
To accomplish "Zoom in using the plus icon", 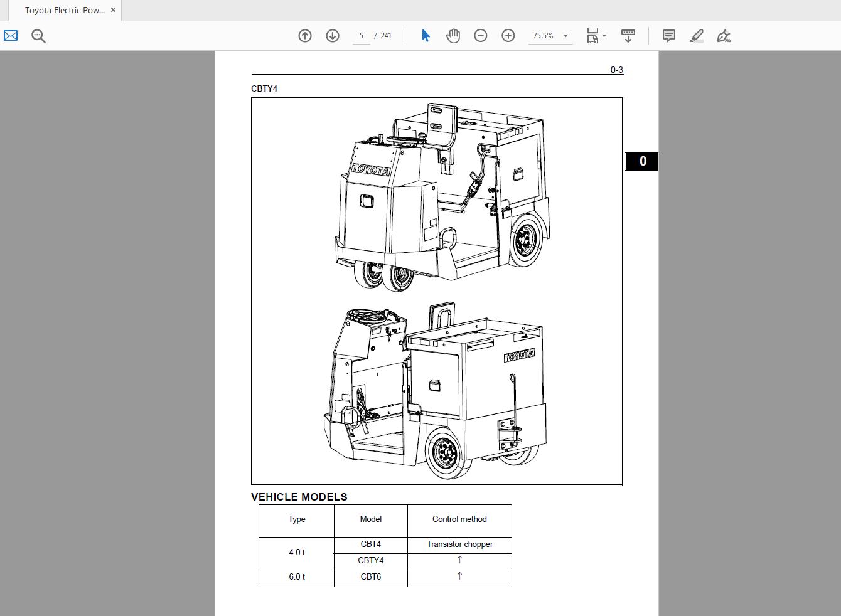I will pos(508,36).
